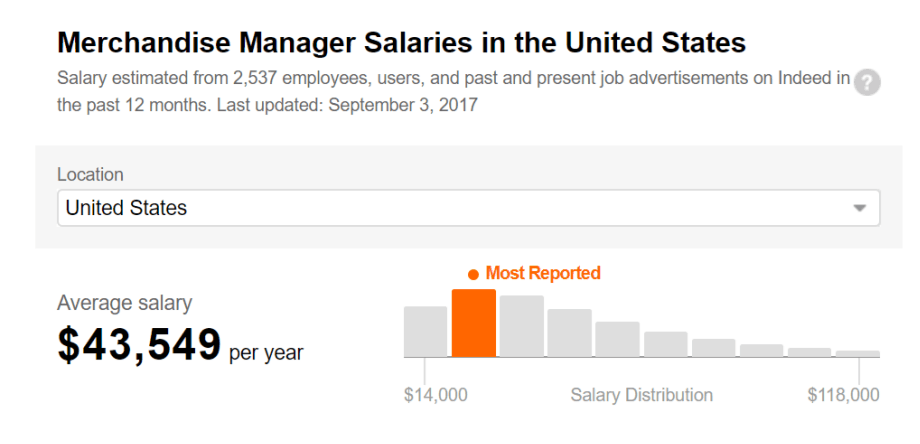
Task: Click the Merchandise Manager Salaries page heading
Action: click(x=402, y=43)
